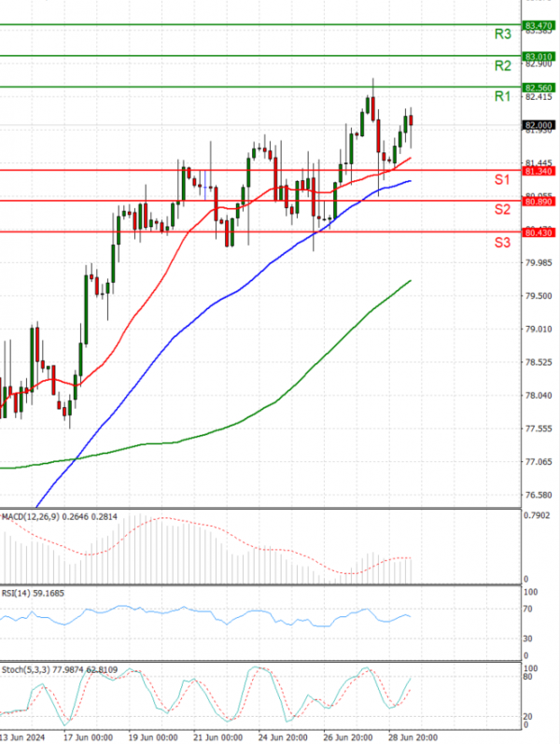Select the 82.560 price tag
This screenshot has height=744, width=560.
tap(539, 88)
